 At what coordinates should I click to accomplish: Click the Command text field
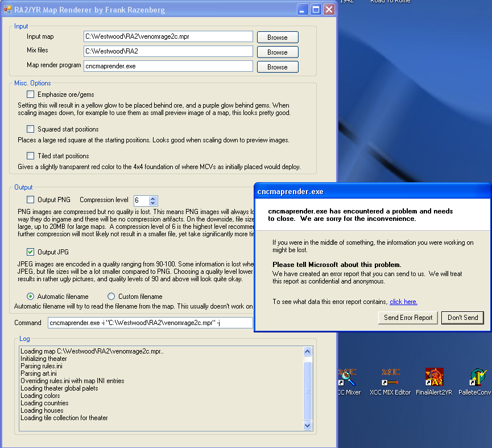[x=150, y=323]
